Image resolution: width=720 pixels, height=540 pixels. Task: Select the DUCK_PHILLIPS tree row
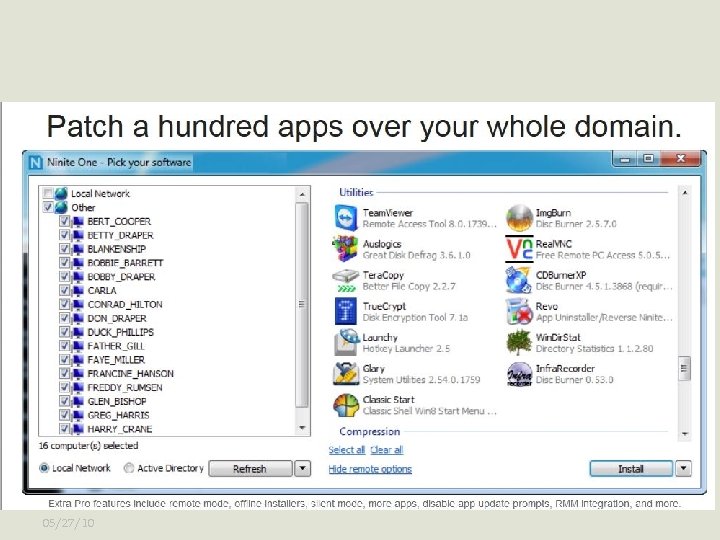click(120, 332)
